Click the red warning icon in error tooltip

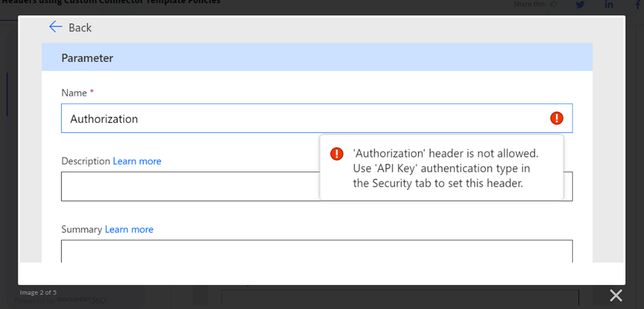coord(336,154)
